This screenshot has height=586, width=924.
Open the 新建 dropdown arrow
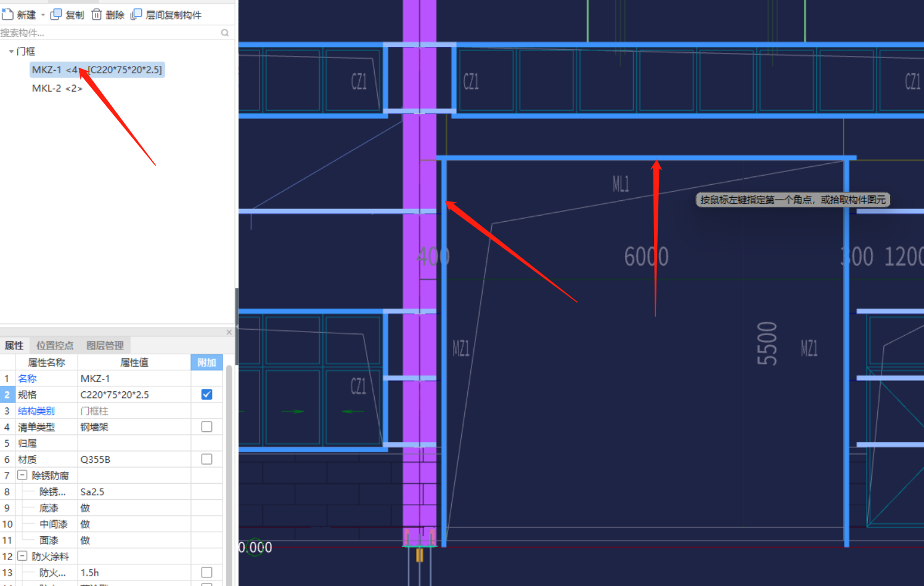click(x=43, y=15)
